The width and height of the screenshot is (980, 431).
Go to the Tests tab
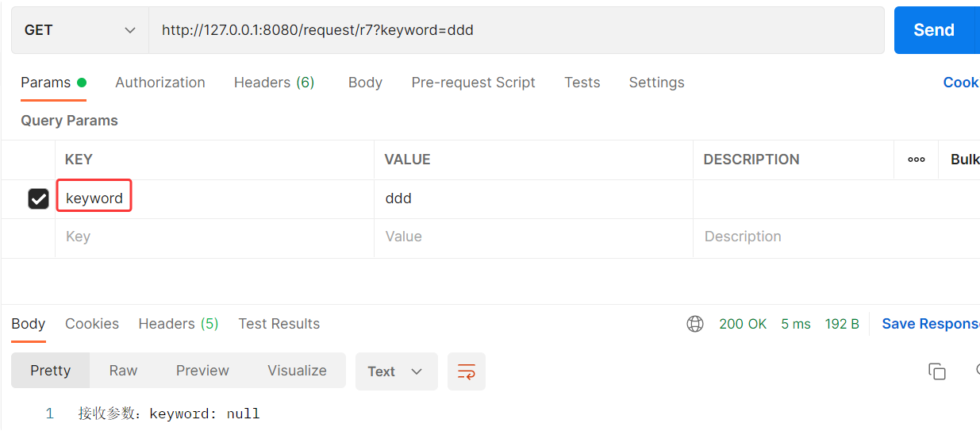click(x=582, y=83)
